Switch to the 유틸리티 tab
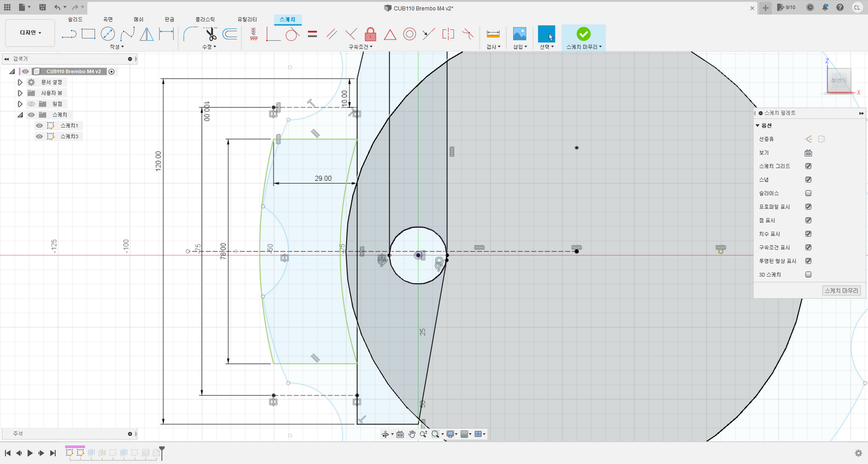868x464 pixels. pyautogui.click(x=247, y=20)
